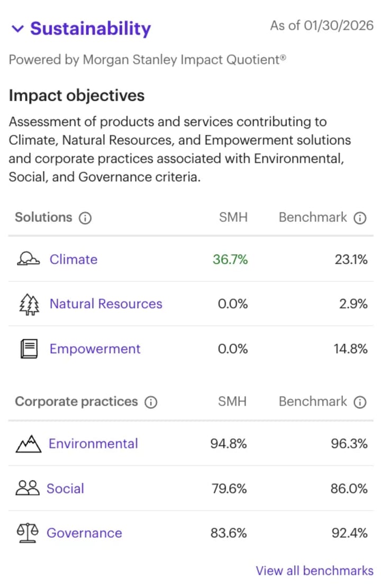Click the Climate cloud icon

(28, 259)
